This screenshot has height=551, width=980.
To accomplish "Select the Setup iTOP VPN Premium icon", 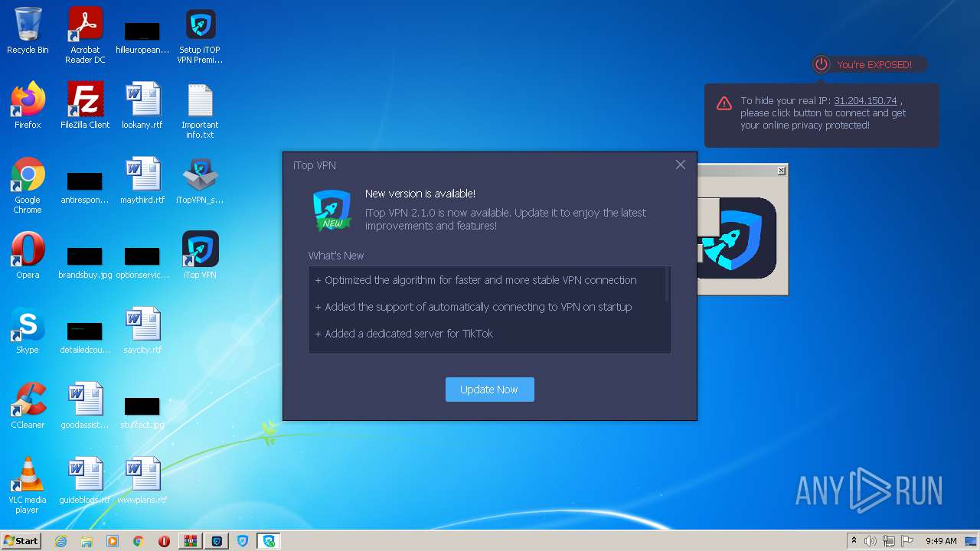I will (x=200, y=35).
